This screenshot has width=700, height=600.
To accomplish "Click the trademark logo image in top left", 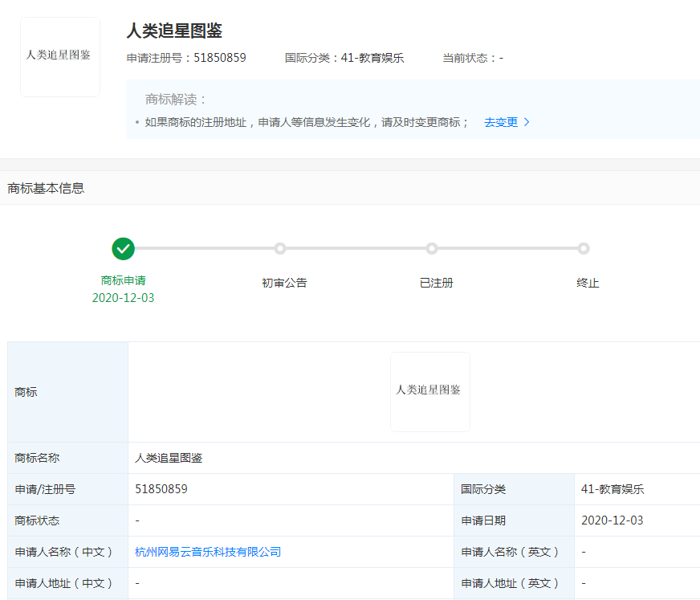I will [59, 57].
